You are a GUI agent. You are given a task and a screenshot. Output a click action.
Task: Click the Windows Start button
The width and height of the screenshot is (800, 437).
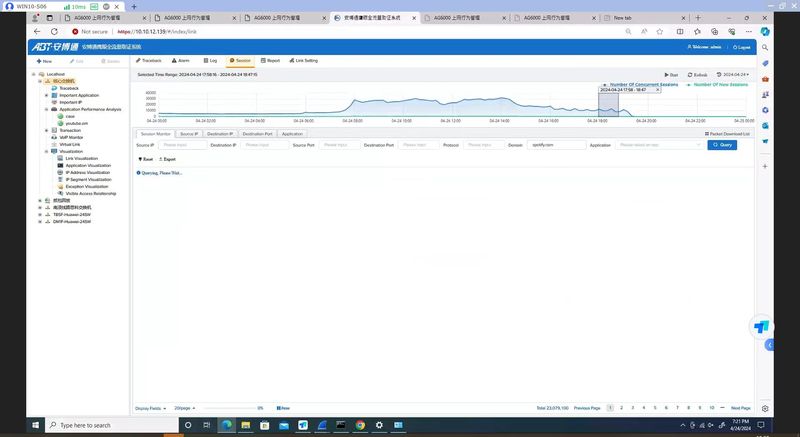click(36, 425)
